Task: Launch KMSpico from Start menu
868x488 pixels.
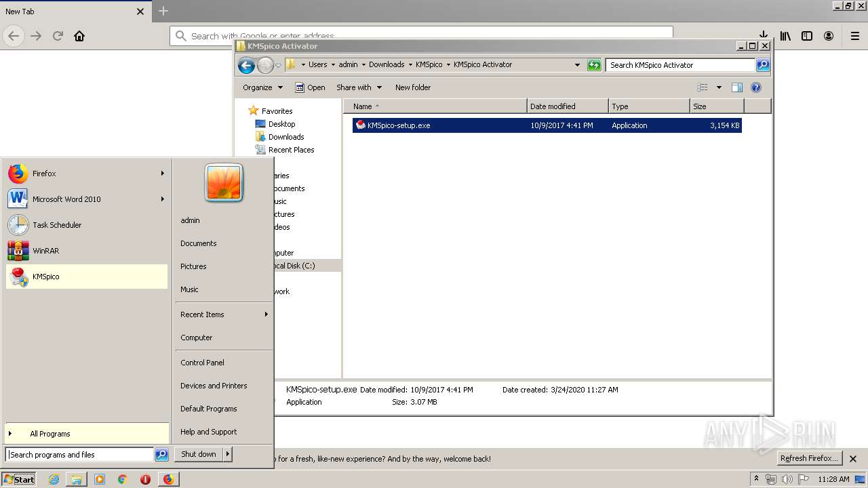Action: tap(87, 277)
